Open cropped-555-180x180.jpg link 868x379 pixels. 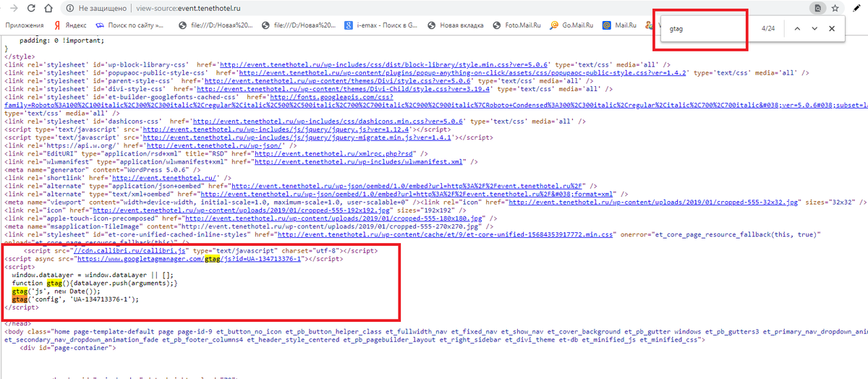[333, 218]
